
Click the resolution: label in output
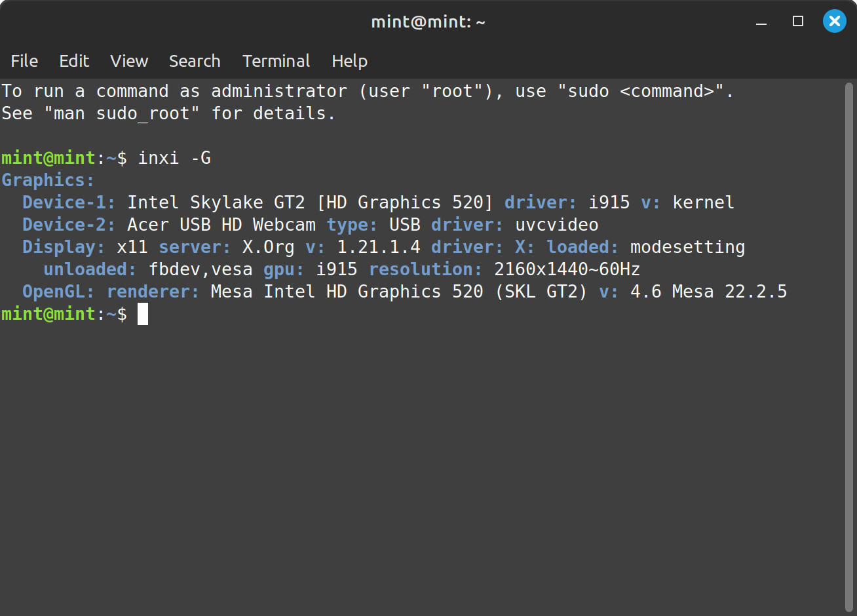(x=426, y=269)
